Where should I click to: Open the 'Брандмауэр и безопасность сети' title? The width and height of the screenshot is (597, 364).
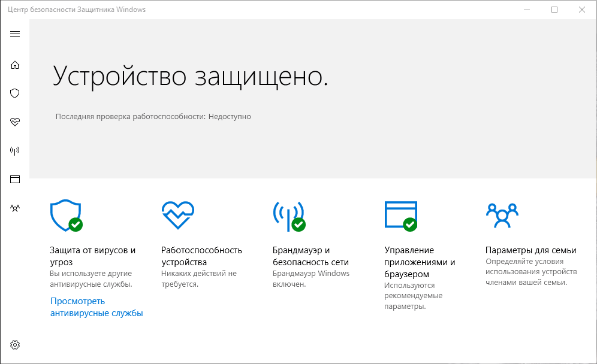tap(310, 256)
